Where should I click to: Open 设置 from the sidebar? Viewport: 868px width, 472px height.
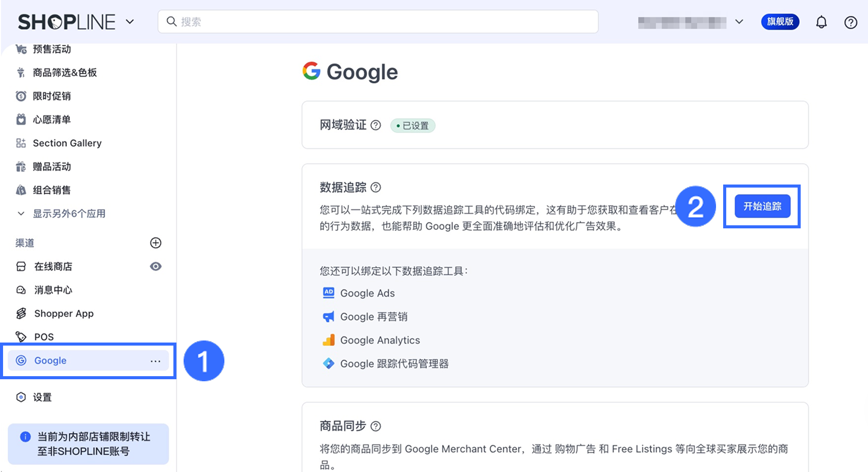point(42,397)
